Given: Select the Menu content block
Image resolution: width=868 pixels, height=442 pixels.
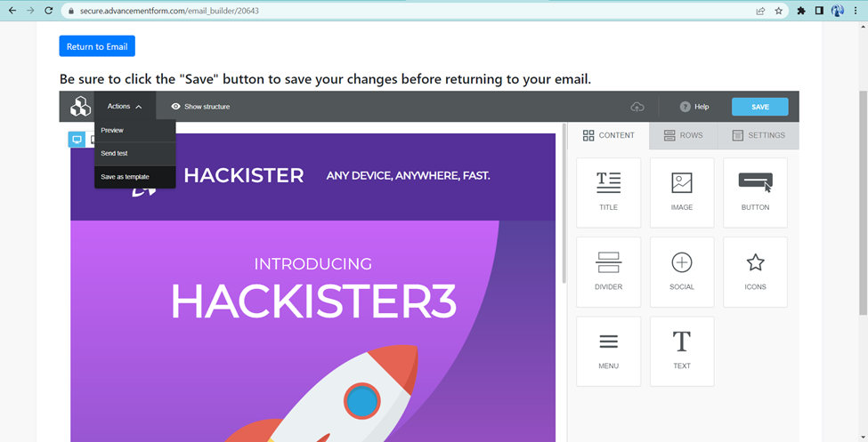Looking at the screenshot, I should coord(608,351).
